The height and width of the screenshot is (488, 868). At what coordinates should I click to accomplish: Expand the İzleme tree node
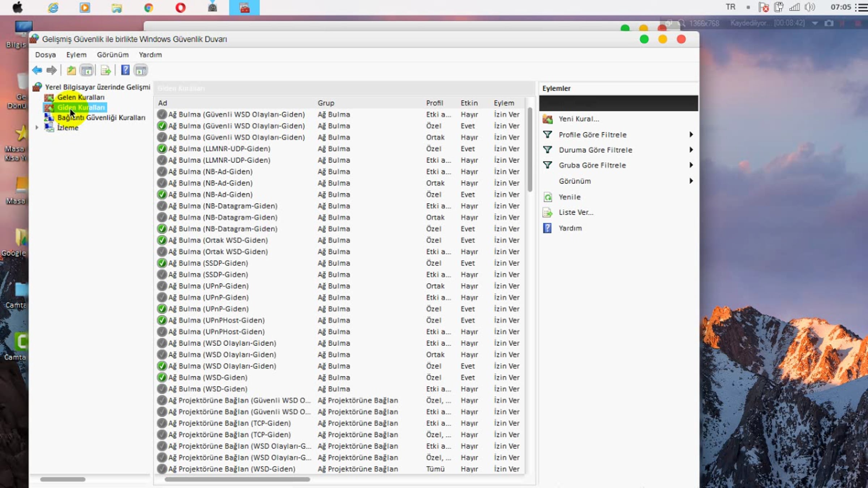click(x=37, y=128)
